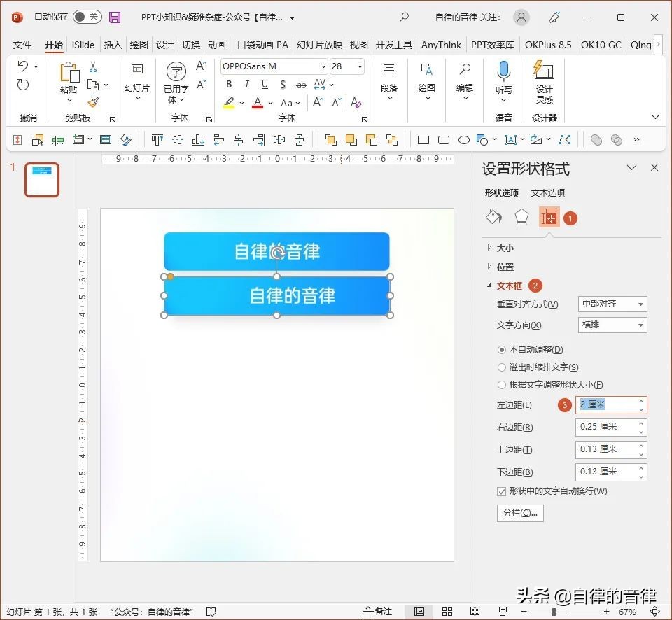
Task: Select the 溢出时缩排文字 radio option
Action: tap(502, 367)
